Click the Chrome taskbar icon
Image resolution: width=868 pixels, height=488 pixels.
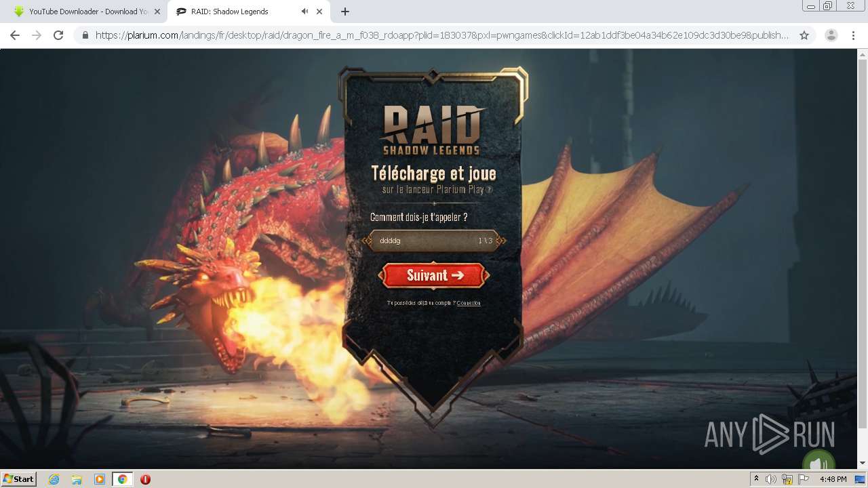(x=123, y=479)
